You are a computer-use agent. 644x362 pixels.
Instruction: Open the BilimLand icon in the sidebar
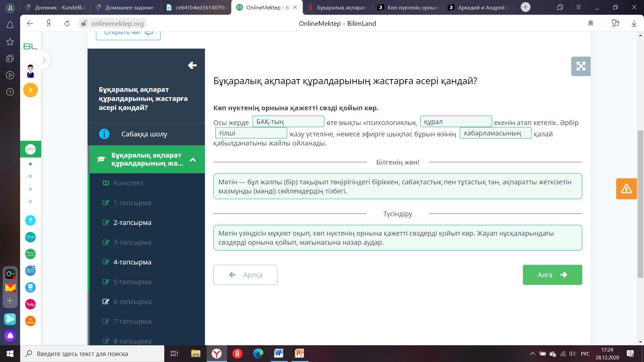[30, 254]
